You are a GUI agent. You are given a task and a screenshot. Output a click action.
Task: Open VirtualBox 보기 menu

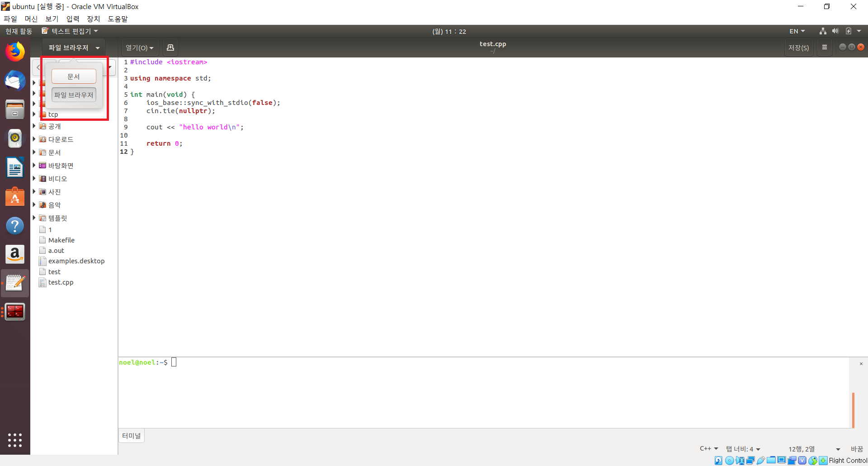pyautogui.click(x=52, y=19)
